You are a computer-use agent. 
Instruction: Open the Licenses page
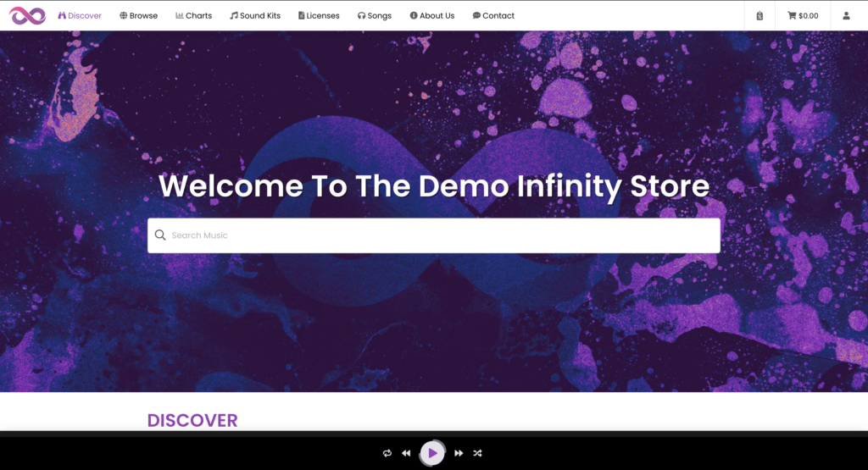click(319, 15)
